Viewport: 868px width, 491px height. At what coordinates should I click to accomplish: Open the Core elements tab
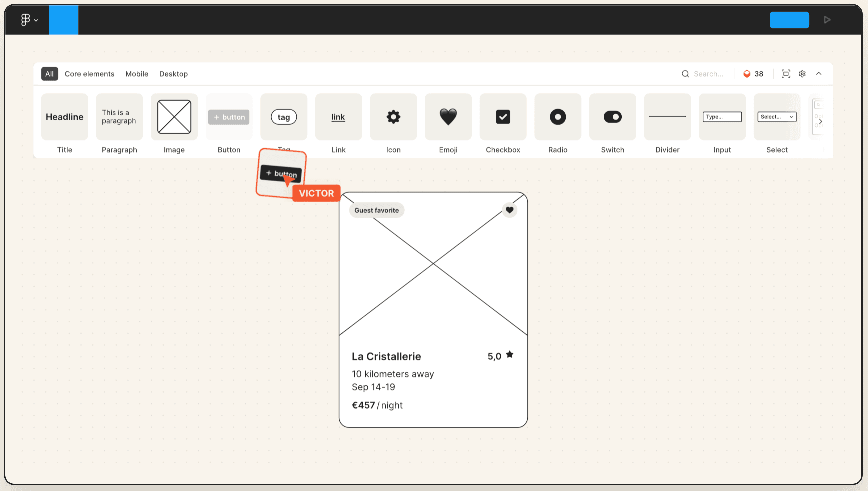tap(89, 74)
